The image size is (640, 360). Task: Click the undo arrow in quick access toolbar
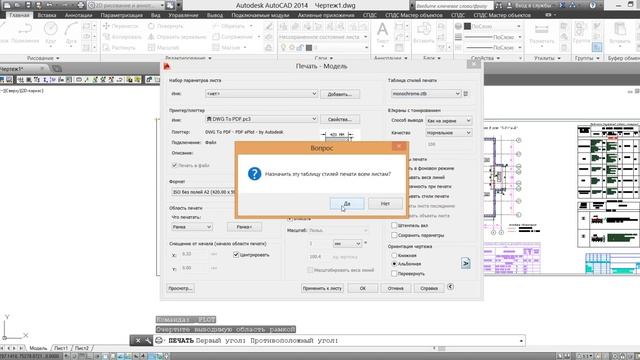click(x=49, y=5)
